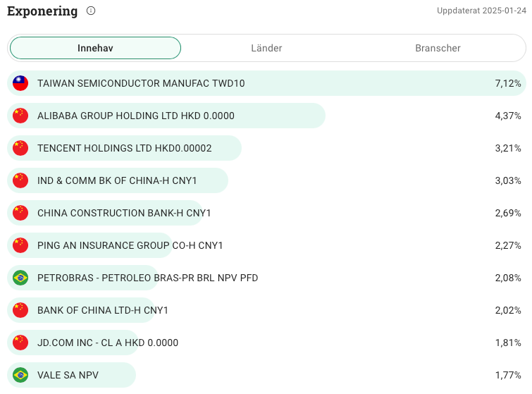Image resolution: width=532 pixels, height=394 pixels.
Task: Click the 2,27% percentage value
Action: click(508, 245)
